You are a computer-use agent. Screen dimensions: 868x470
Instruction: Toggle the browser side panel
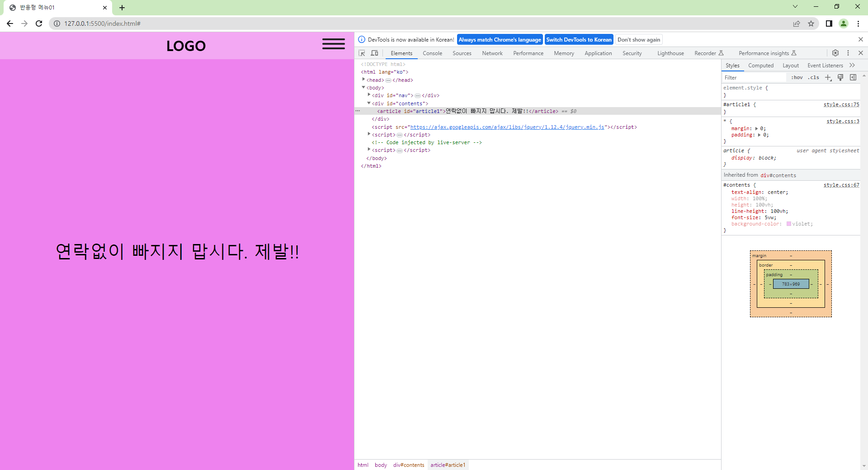coord(829,23)
